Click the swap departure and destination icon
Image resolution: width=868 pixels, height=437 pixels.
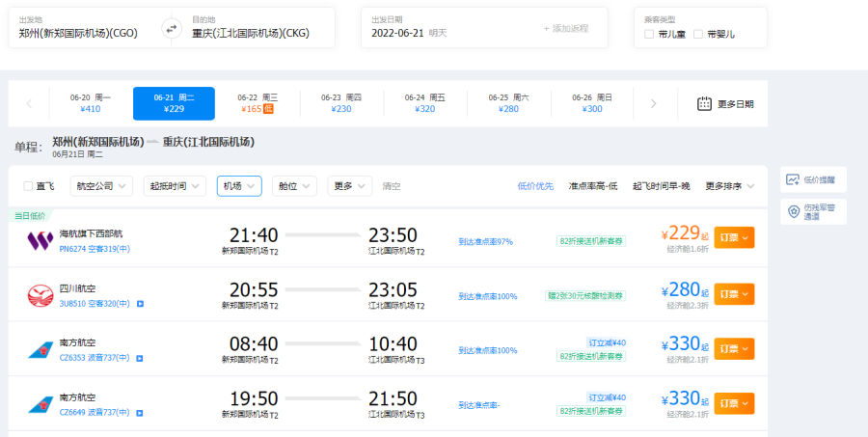point(172,28)
